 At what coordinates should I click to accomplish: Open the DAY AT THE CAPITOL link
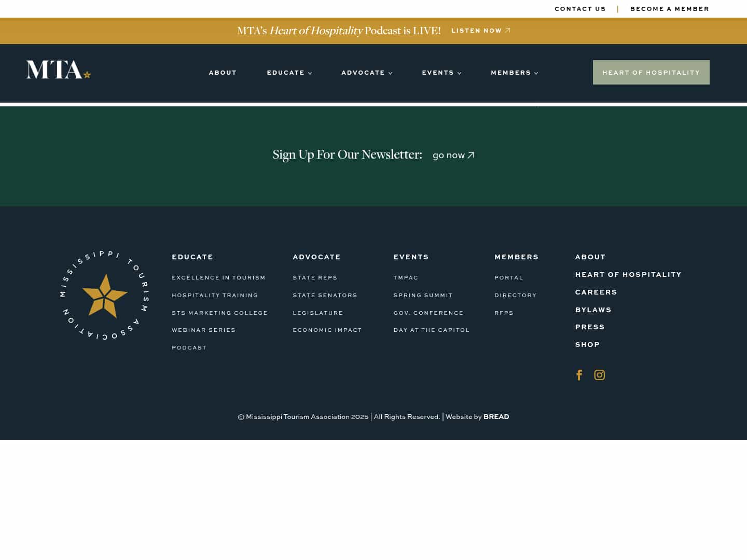(432, 330)
